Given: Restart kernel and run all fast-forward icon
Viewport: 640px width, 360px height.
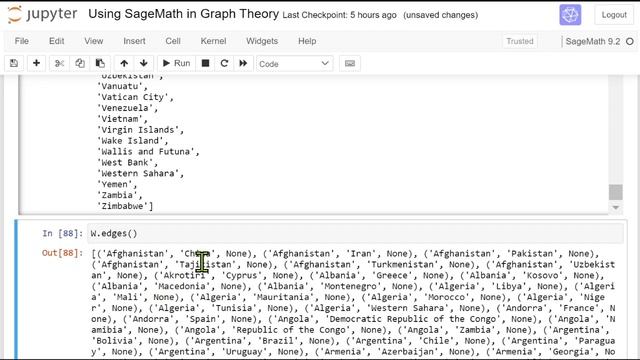Looking at the screenshot, I should pyautogui.click(x=243, y=63).
